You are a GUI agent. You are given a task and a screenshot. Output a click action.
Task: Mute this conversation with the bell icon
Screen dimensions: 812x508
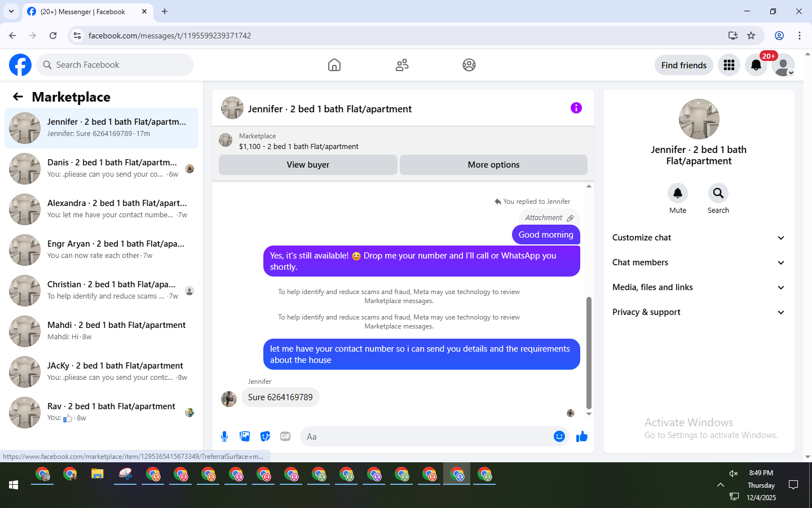click(x=678, y=193)
